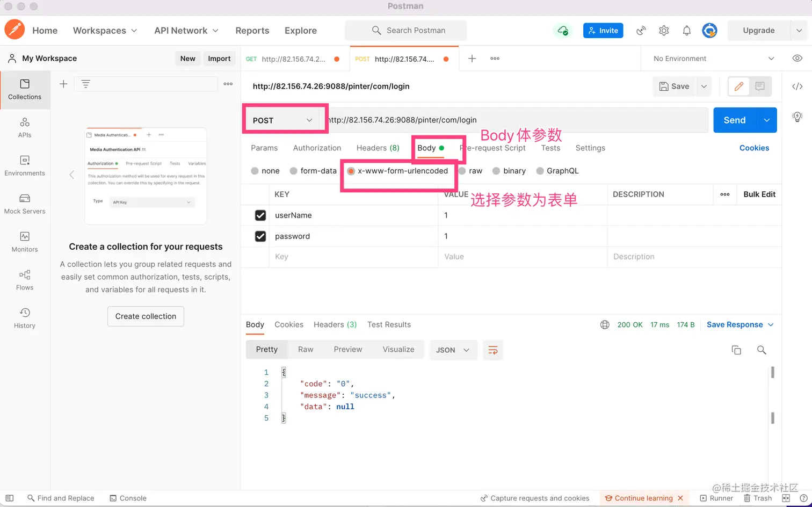This screenshot has height=507, width=812.
Task: Copy the response body
Action: [x=736, y=350]
